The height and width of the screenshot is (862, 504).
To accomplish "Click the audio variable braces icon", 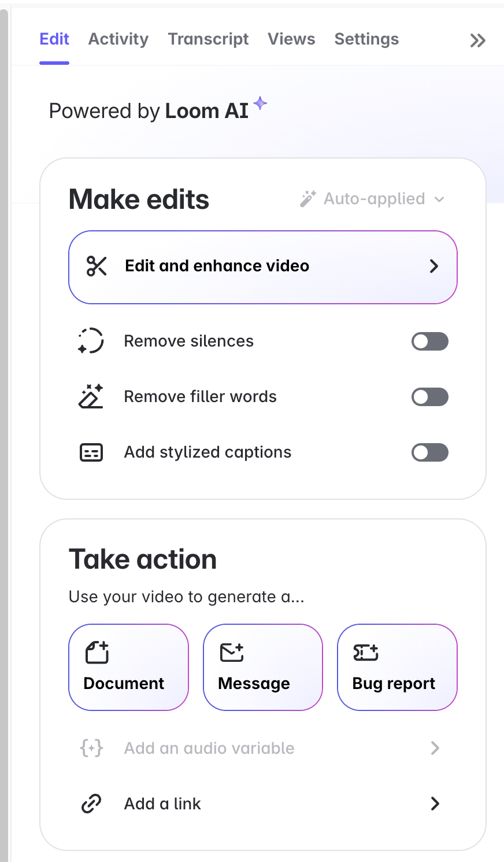I will tap(91, 748).
